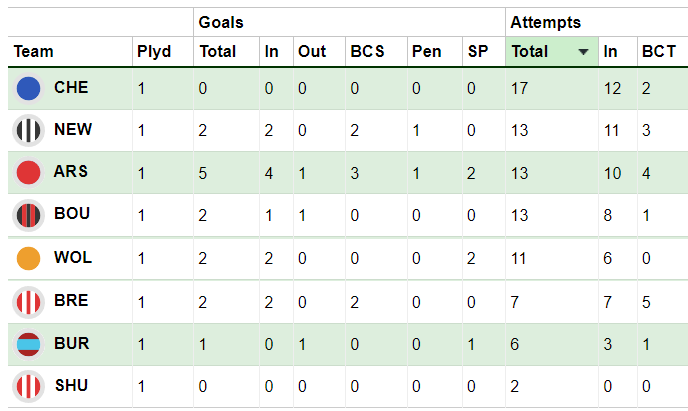The image size is (688, 411).
Task: Click the Sheffield United striped badge
Action: click(x=29, y=386)
